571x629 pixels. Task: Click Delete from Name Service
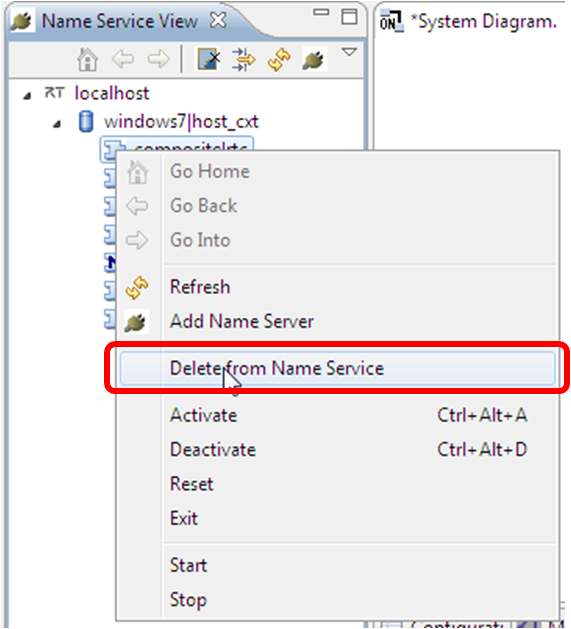tap(337, 368)
